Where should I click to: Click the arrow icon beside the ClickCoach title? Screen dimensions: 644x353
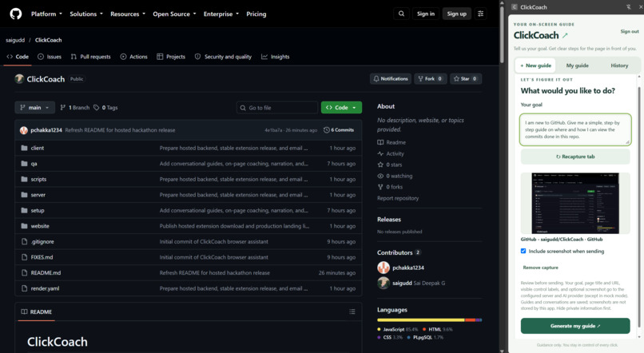[565, 36]
